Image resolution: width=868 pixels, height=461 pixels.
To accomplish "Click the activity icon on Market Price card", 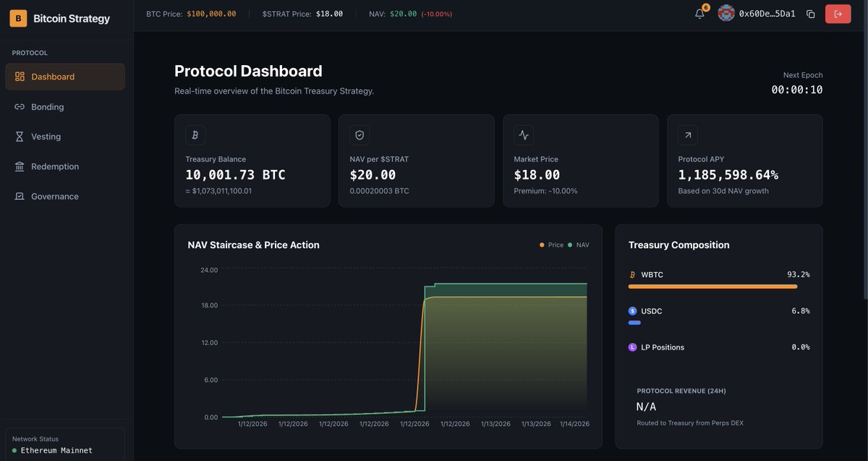I will click(x=524, y=135).
